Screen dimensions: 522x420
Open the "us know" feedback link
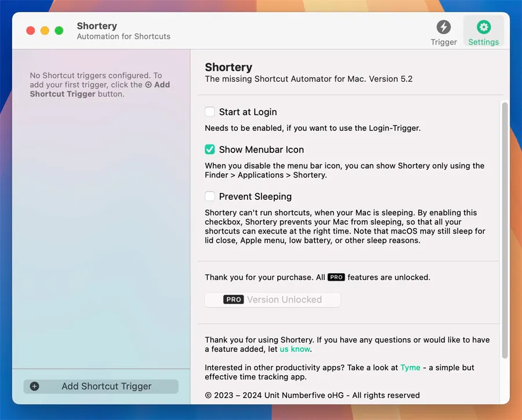[x=295, y=349]
